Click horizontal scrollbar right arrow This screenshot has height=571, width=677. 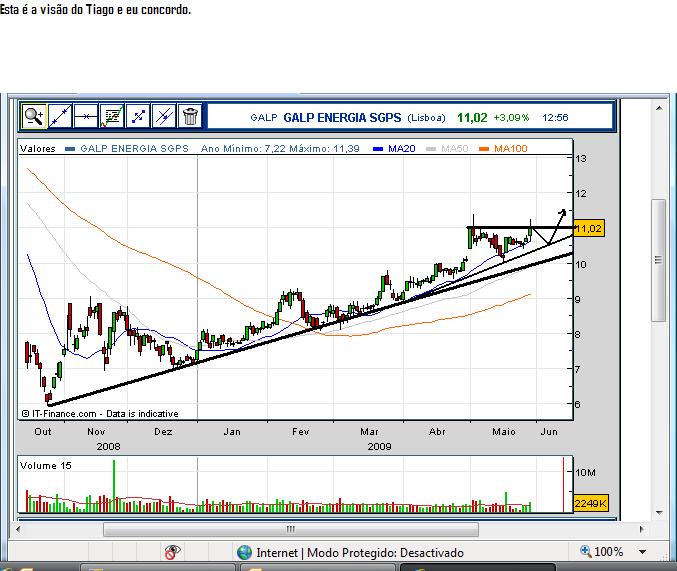click(641, 529)
